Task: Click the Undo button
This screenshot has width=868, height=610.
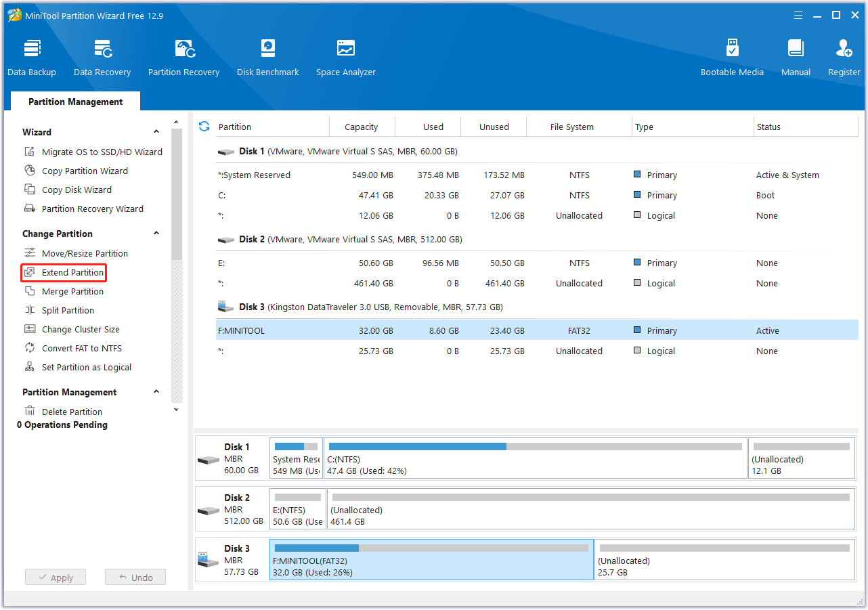Action: pyautogui.click(x=135, y=577)
